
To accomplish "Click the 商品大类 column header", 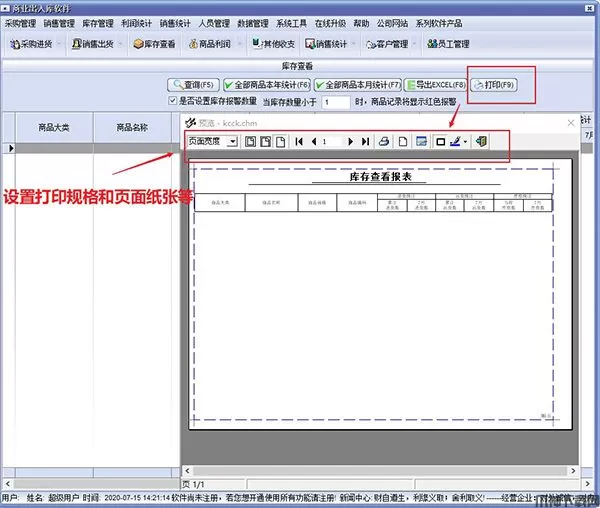I will (x=54, y=128).
